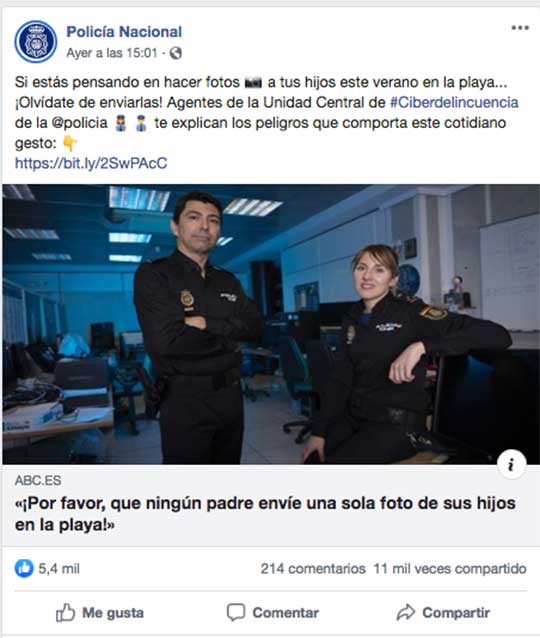
Task: Open the three-dot post options menu
Action: coord(520,28)
